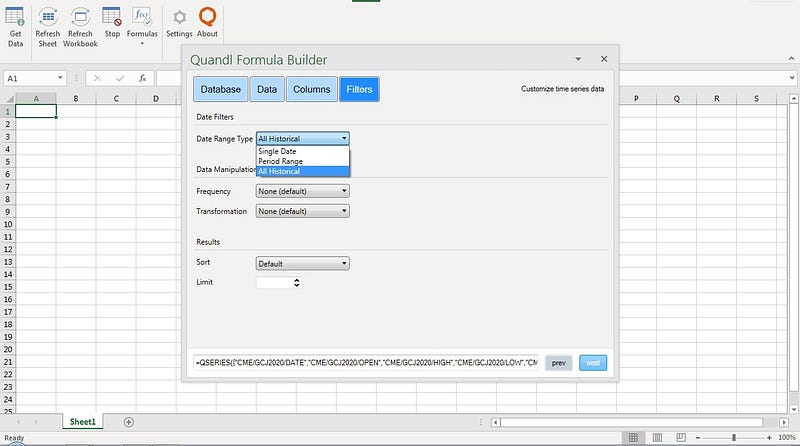Adjust the Limit spinner arrows
Viewport: 800px width, 446px height.
pyautogui.click(x=296, y=282)
